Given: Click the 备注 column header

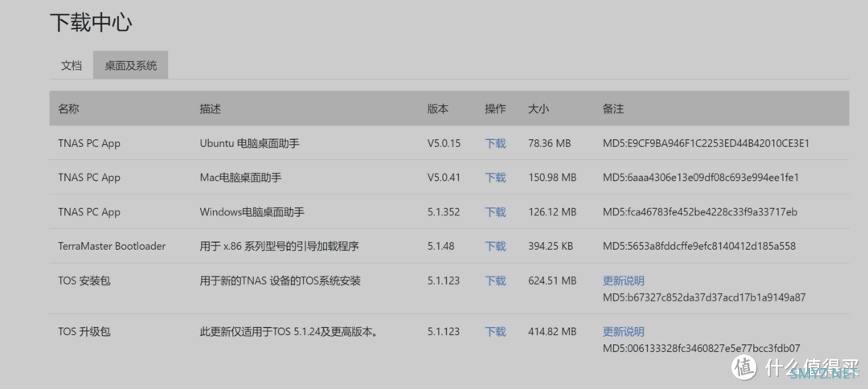Looking at the screenshot, I should tap(613, 109).
